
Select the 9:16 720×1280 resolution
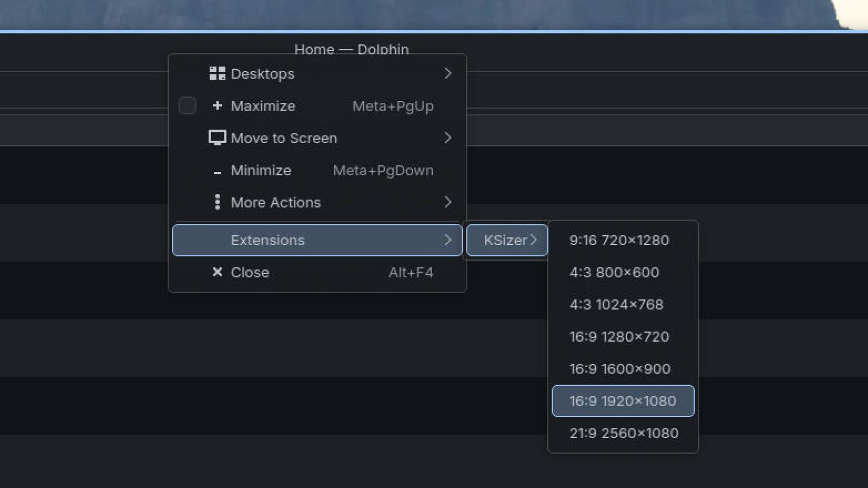[x=620, y=240]
